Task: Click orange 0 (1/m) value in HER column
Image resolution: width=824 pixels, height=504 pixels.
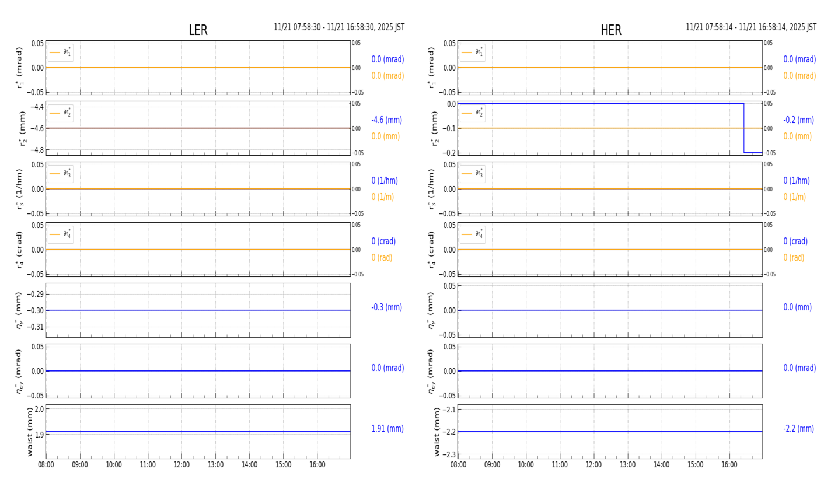Action: click(x=795, y=197)
